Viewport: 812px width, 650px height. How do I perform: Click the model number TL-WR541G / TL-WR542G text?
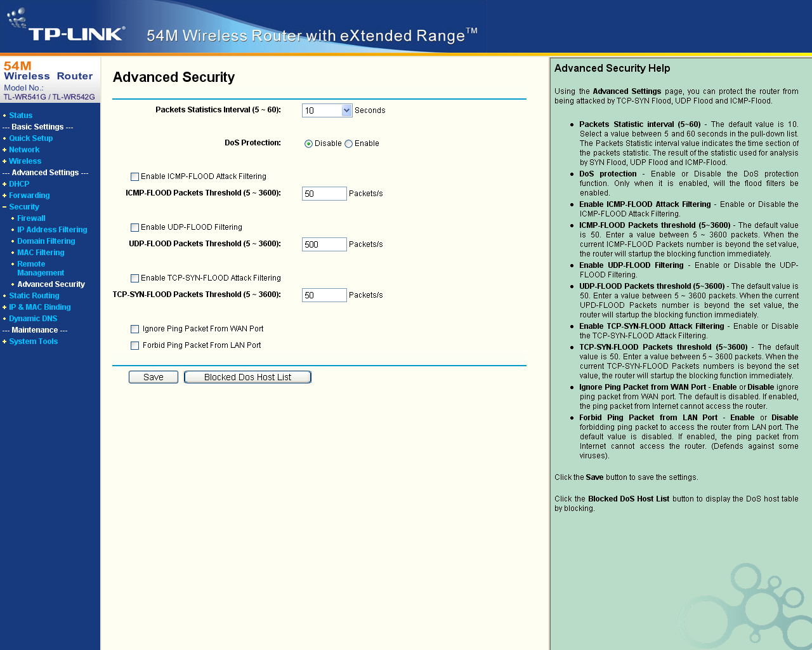pyautogui.click(x=49, y=97)
